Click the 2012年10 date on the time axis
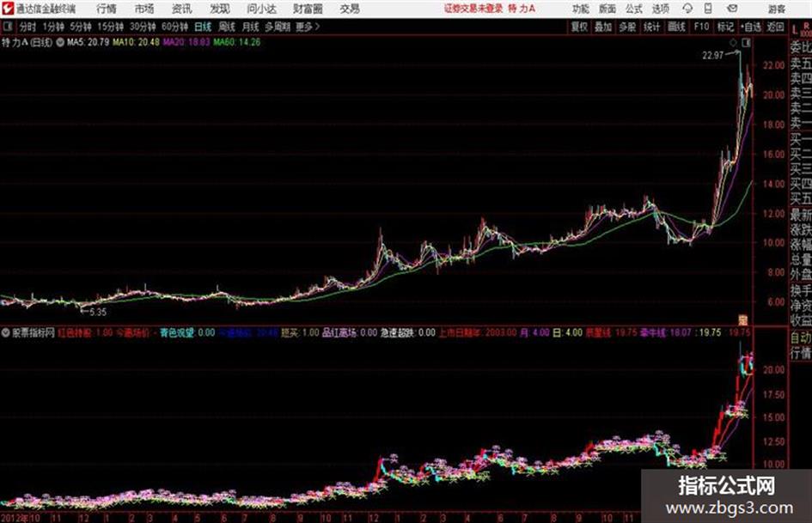Screen dimensions: 812x523 pos(21,518)
